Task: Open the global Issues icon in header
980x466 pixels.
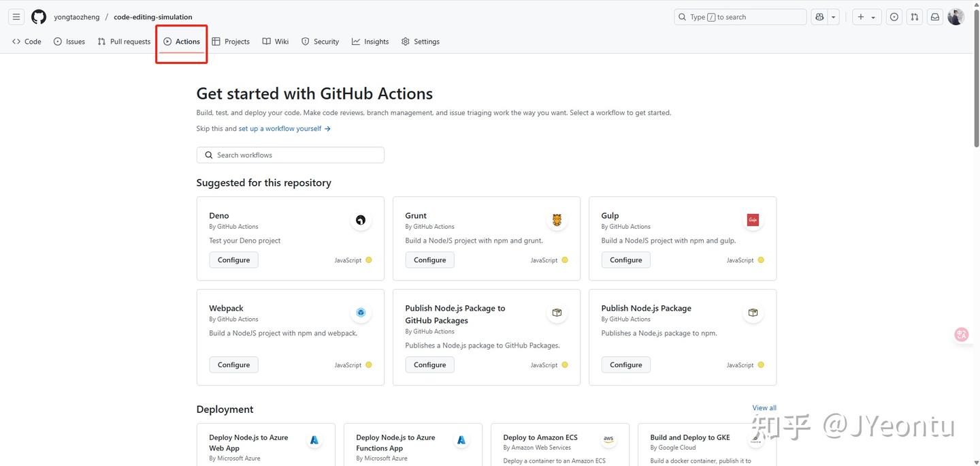Action: tap(894, 17)
